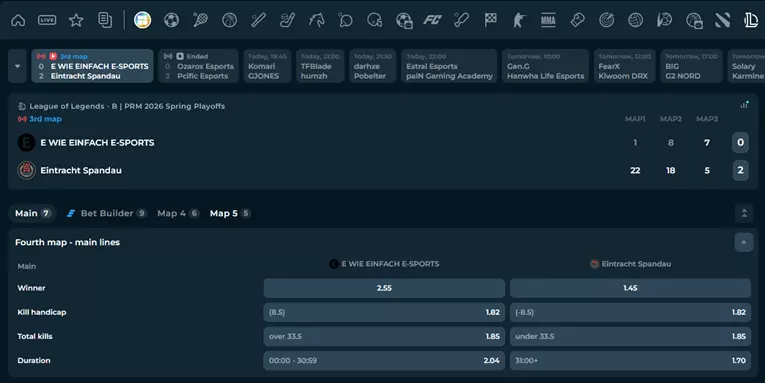This screenshot has height=383, width=765.
Task: Switch to the Main tab
Action: (x=32, y=213)
